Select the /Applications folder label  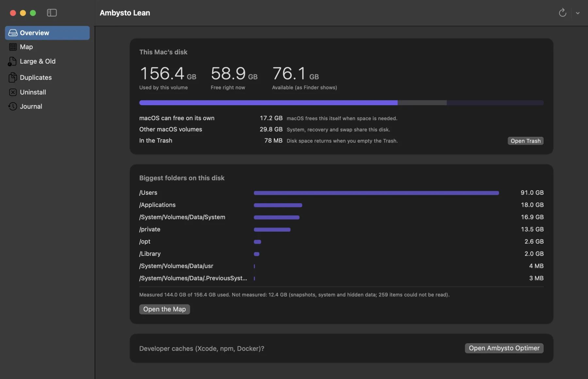pyautogui.click(x=157, y=205)
